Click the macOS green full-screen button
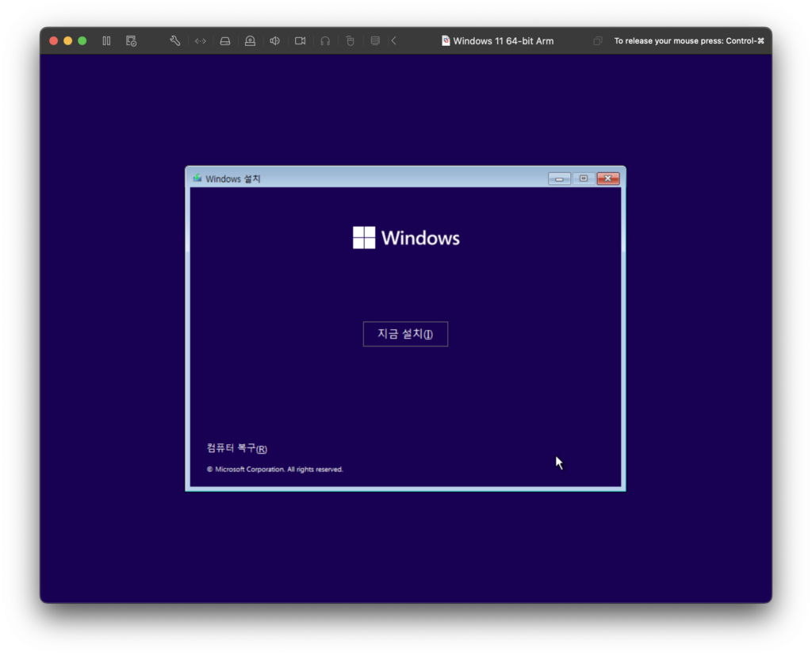Image resolution: width=812 pixels, height=656 pixels. coord(82,40)
